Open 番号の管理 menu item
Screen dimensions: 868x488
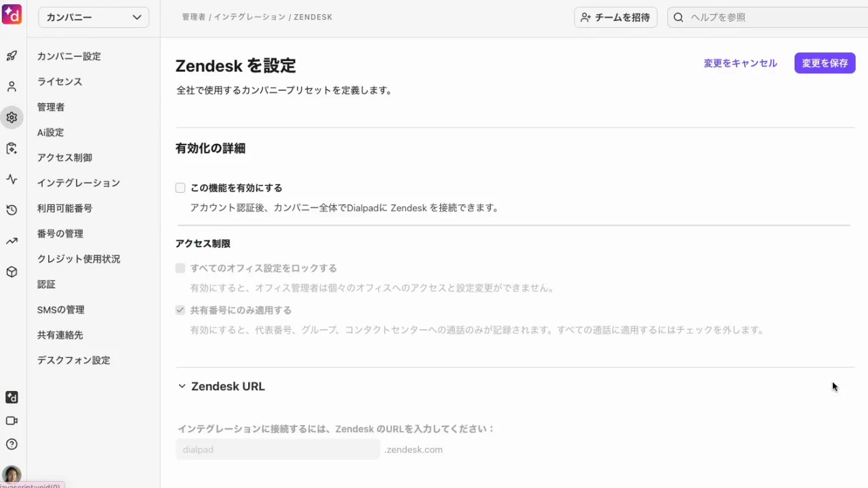pos(60,233)
